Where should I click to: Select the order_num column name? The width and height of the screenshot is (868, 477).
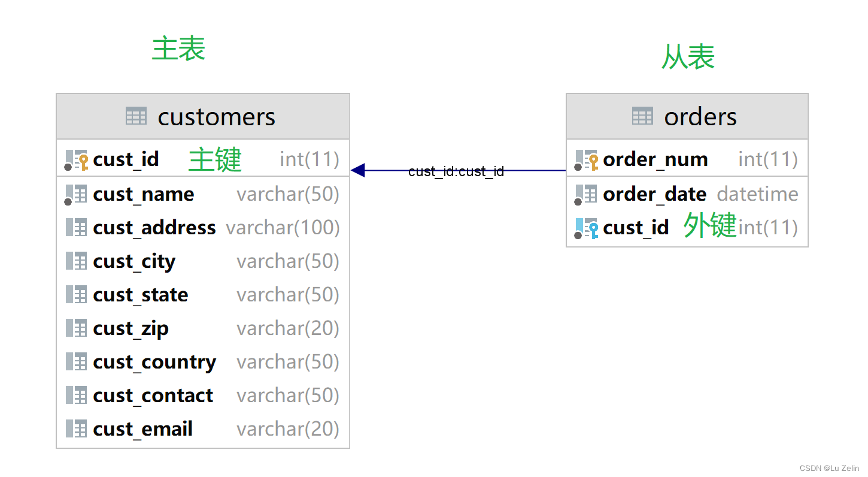coord(655,159)
